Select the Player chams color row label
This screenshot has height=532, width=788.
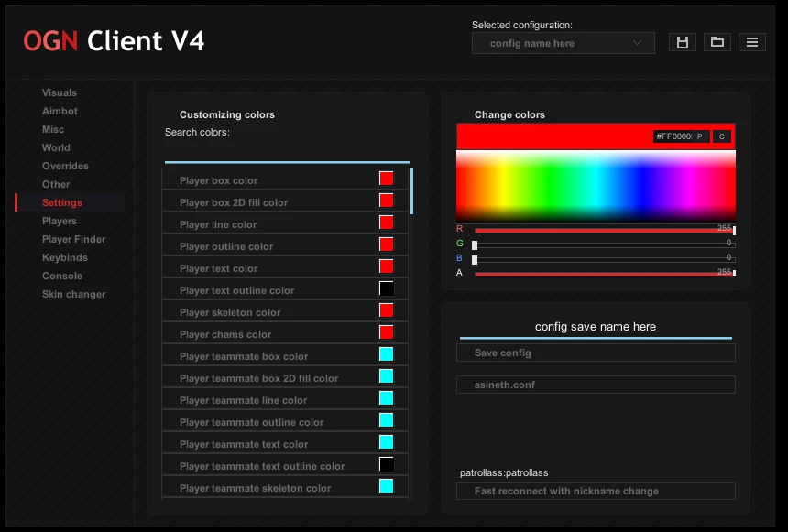[x=225, y=334]
